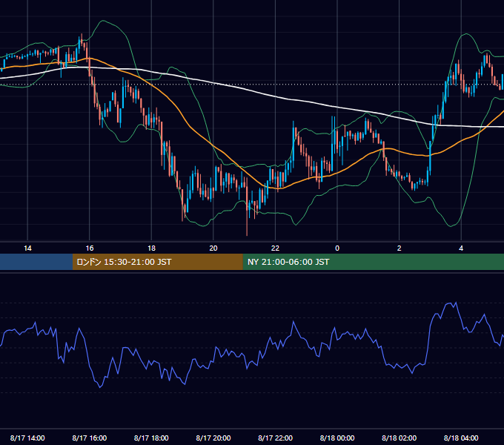Click the 8/17 18:00 date label
Viewport: 504px width, 445px height.
(x=151, y=438)
